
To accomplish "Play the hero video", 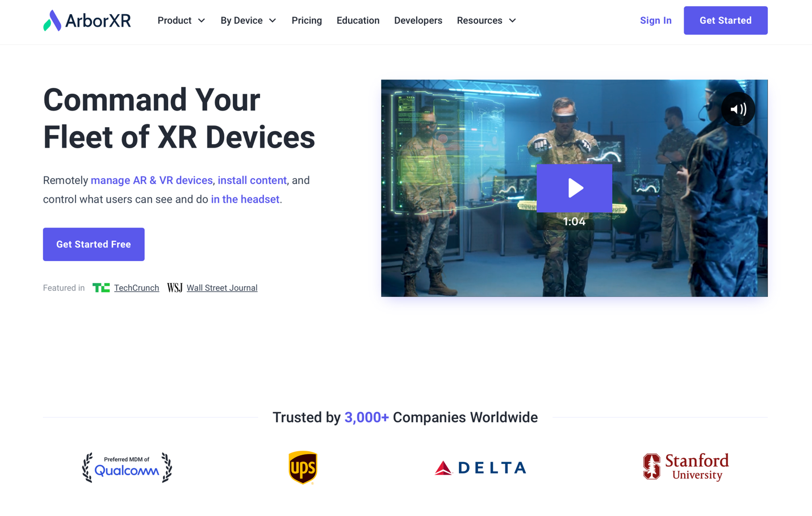I will click(574, 188).
